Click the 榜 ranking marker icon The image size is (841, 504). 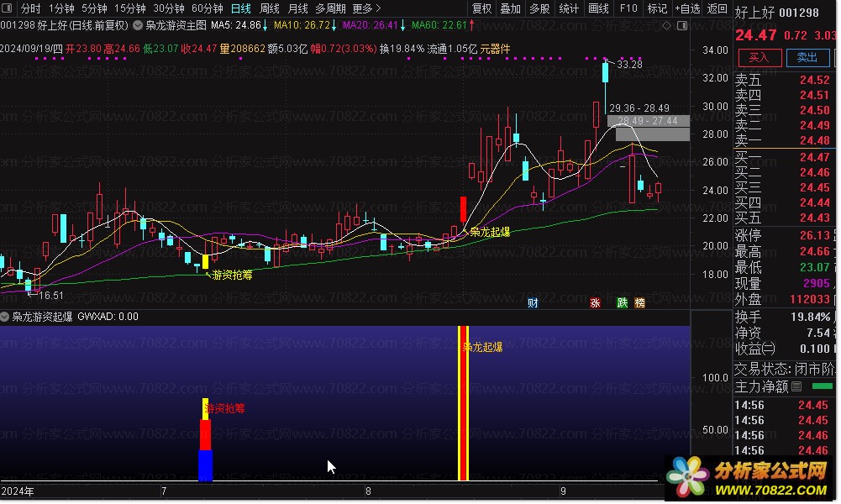click(640, 303)
